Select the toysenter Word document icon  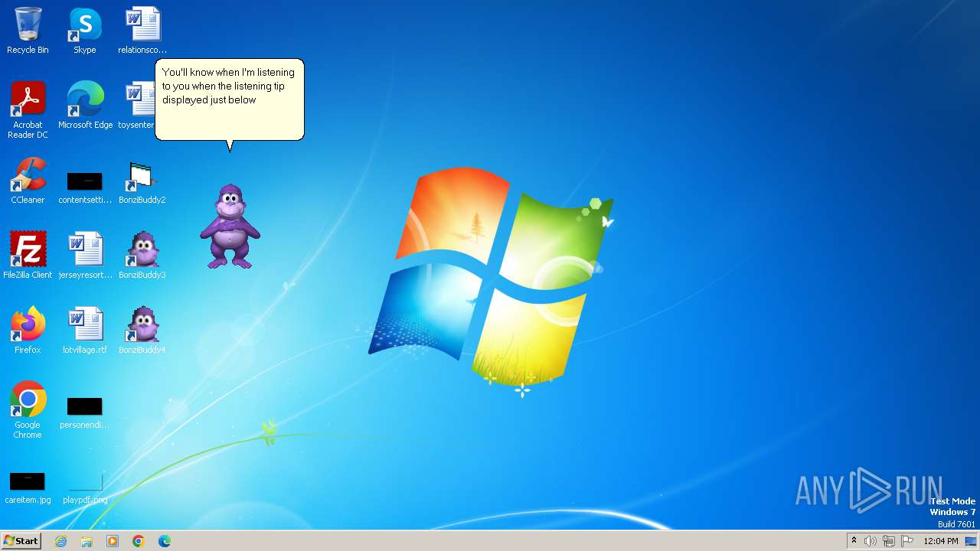[x=136, y=106]
